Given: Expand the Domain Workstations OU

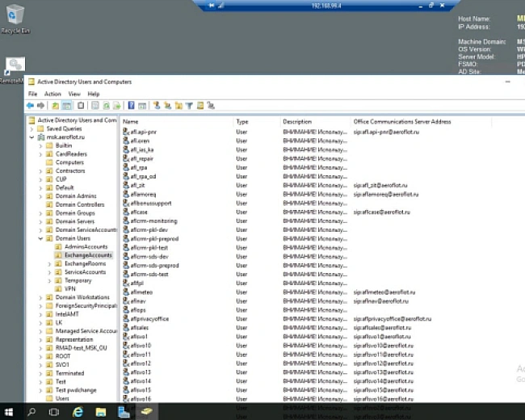Looking at the screenshot, I should pyautogui.click(x=40, y=297).
